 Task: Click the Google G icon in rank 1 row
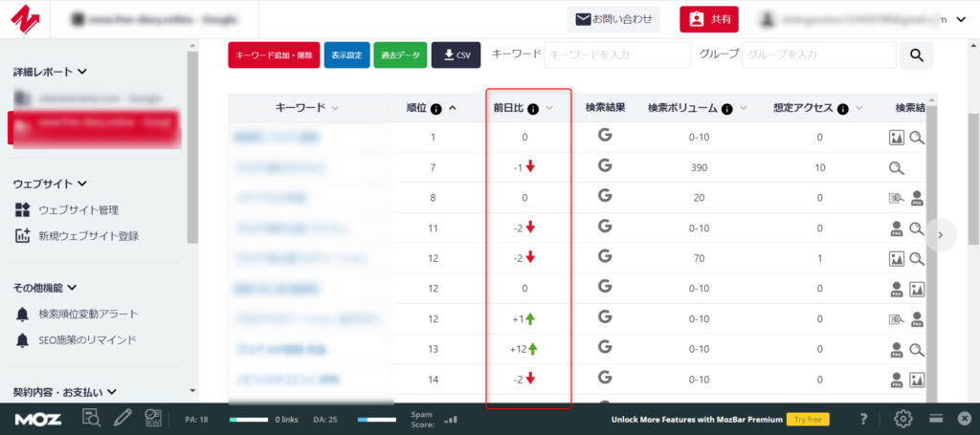[x=605, y=136]
